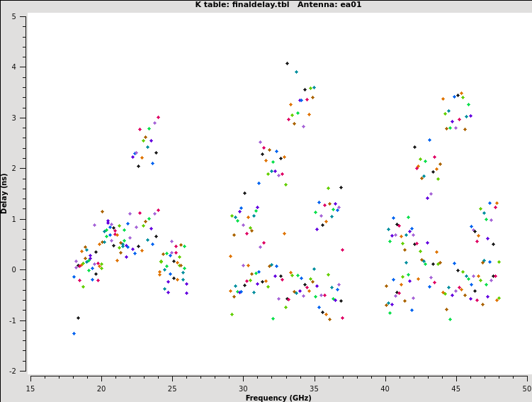Select the black point just below -1 ns near 18 GHz
This screenshot has width=532, height=402.
click(78, 318)
